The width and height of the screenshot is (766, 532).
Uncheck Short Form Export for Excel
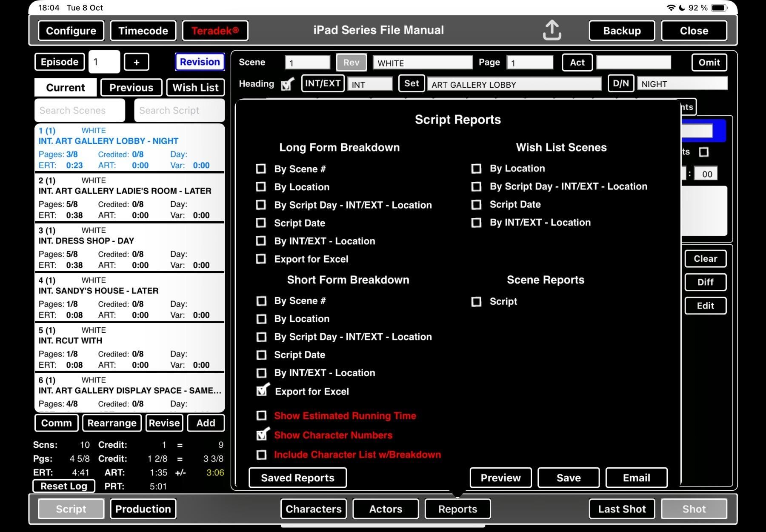tap(262, 391)
